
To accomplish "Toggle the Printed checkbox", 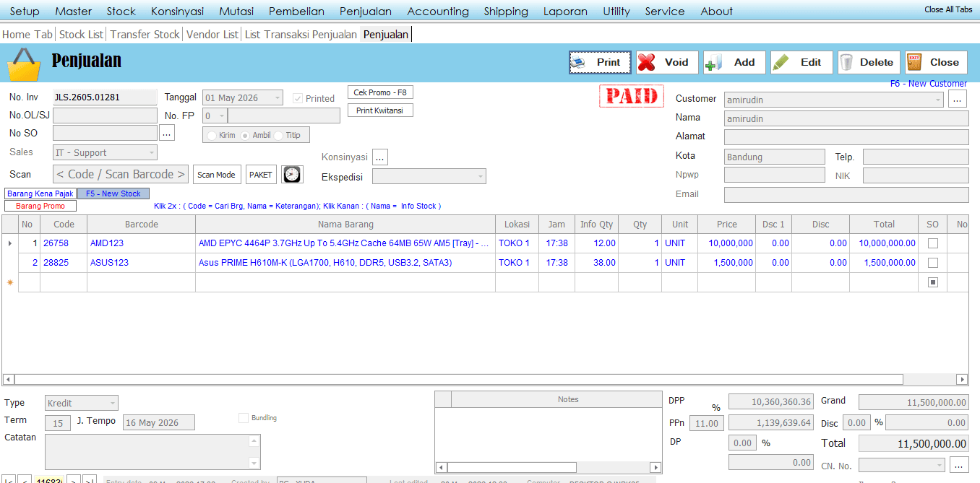I will [x=298, y=98].
